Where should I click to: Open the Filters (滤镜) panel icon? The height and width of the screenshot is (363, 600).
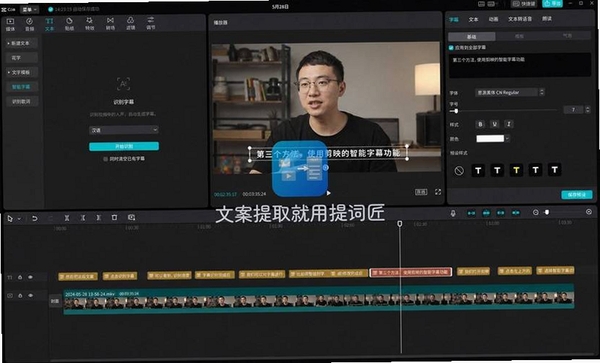(130, 24)
